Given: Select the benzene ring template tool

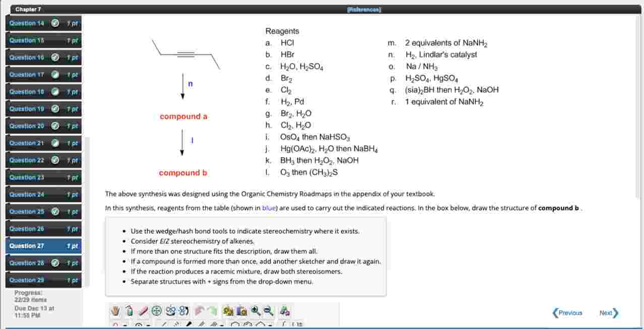Looking at the screenshot, I should pyautogui.click(x=247, y=325).
